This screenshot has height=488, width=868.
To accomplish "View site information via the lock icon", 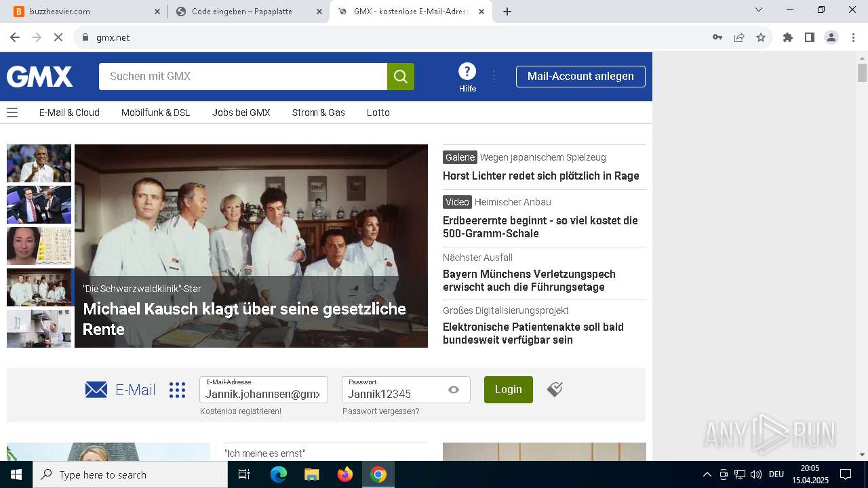I will click(x=85, y=37).
